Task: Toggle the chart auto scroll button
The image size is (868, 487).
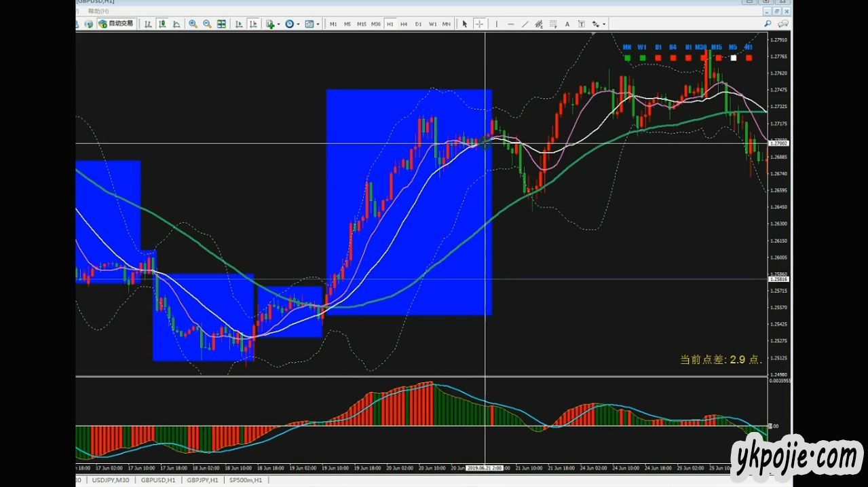Action: point(238,24)
